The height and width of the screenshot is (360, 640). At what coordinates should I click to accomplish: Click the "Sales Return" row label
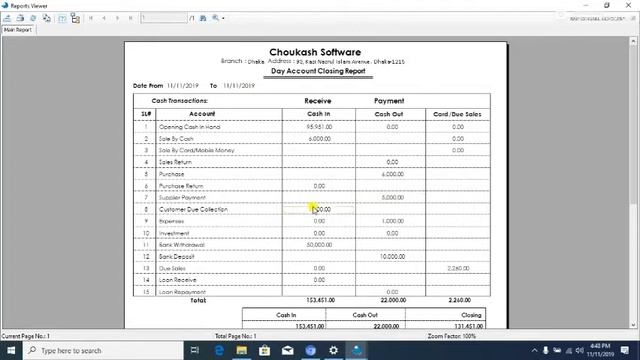click(175, 162)
